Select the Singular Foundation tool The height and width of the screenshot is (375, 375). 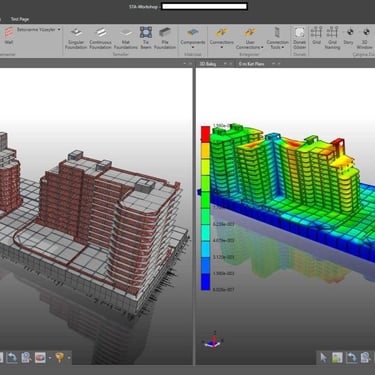(x=76, y=38)
